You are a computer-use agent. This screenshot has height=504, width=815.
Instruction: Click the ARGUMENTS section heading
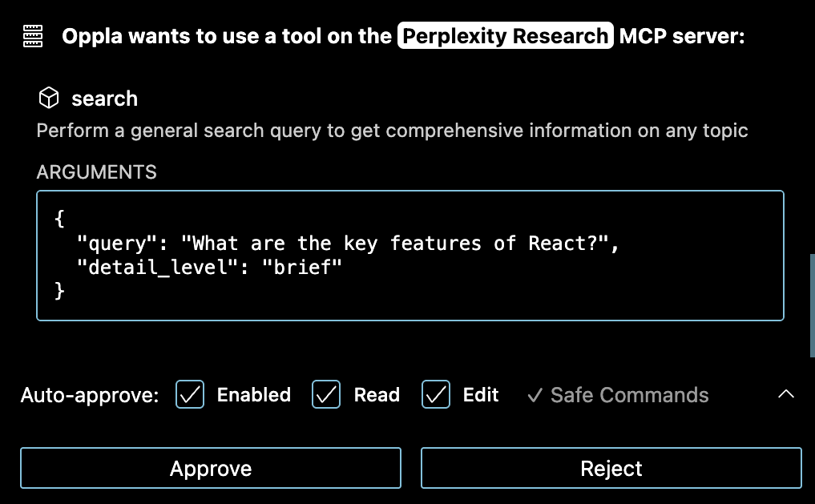(97, 172)
